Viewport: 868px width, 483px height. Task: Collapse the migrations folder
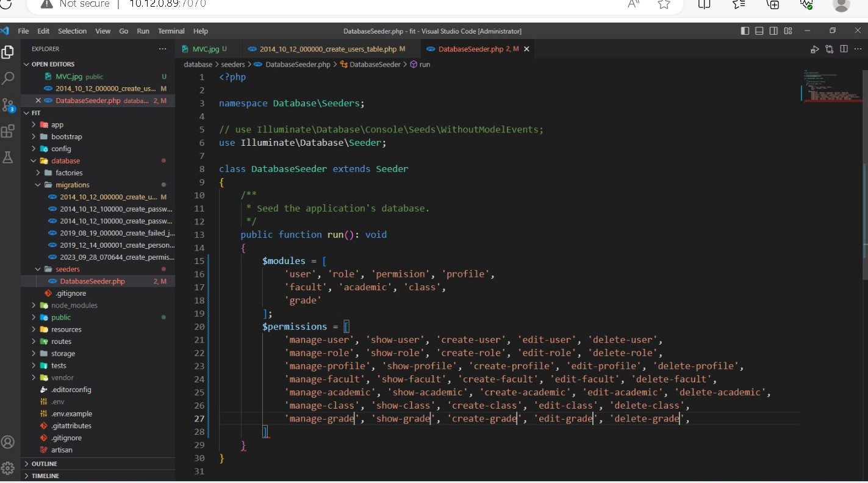[72, 185]
